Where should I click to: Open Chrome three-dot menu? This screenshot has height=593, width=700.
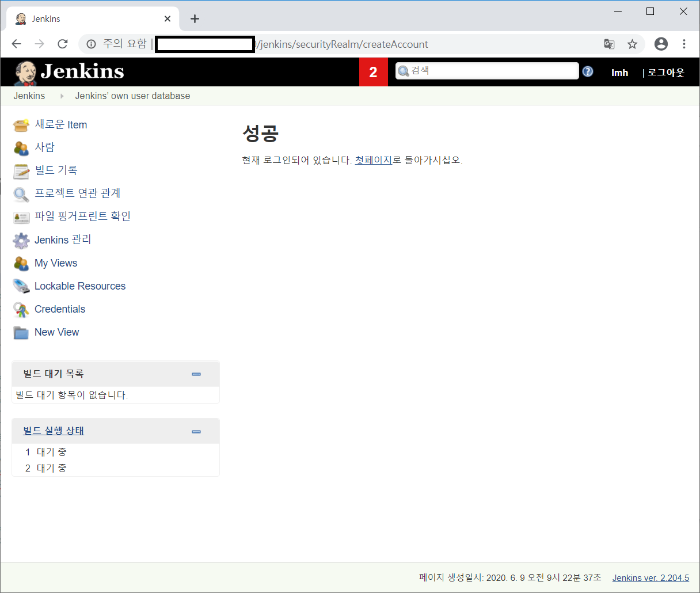point(684,44)
